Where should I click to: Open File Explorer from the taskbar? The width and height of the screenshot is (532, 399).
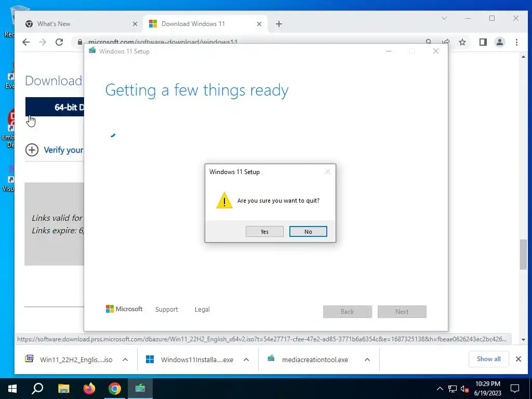tap(63, 388)
